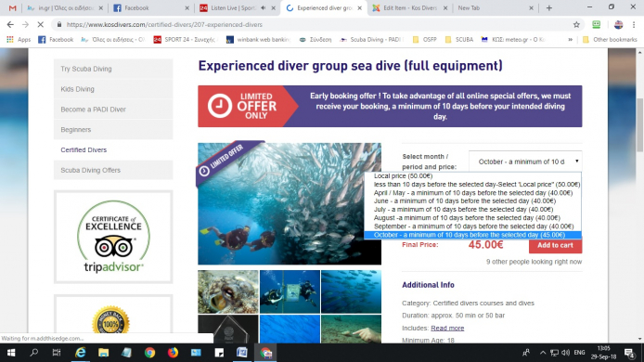Open the volume control in system tray

(x=565, y=353)
